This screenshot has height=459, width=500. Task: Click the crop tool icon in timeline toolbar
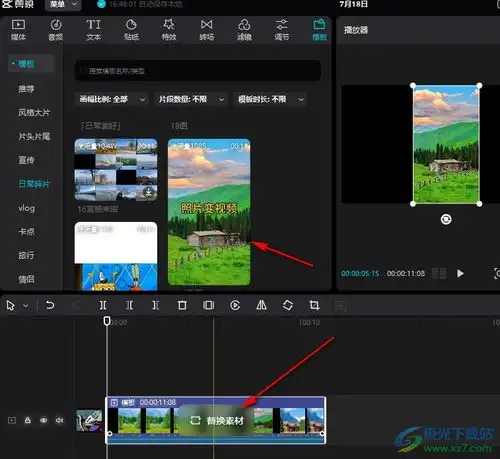pyautogui.click(x=314, y=305)
